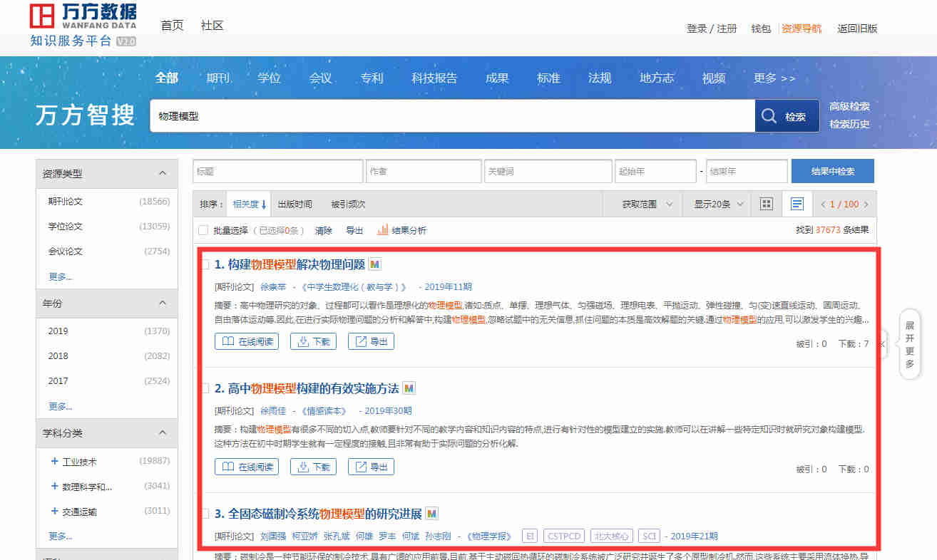Click the 标题 filter input
This screenshot has height=560, width=937.
coord(278,171)
